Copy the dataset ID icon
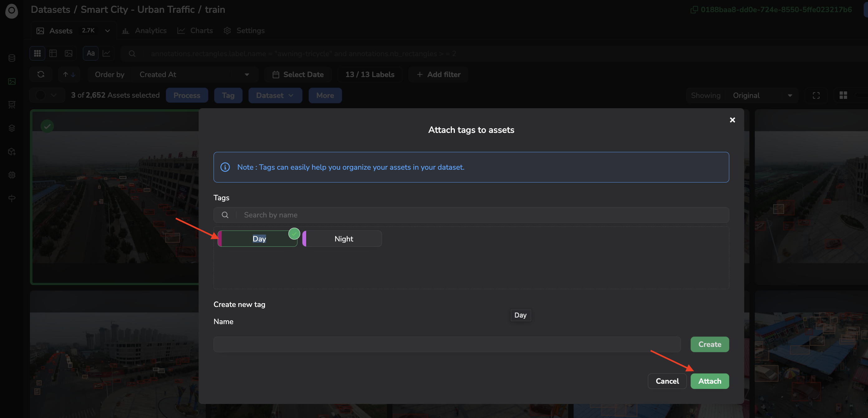The width and height of the screenshot is (868, 418). [x=694, y=10]
